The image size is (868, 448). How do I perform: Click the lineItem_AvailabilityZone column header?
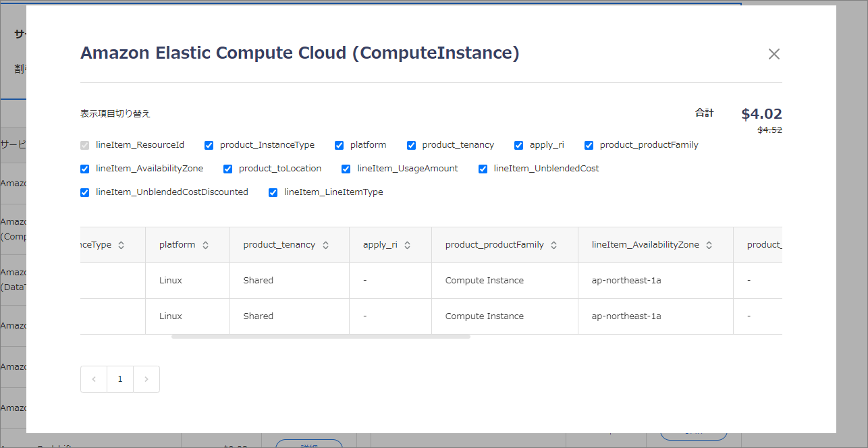(655, 245)
